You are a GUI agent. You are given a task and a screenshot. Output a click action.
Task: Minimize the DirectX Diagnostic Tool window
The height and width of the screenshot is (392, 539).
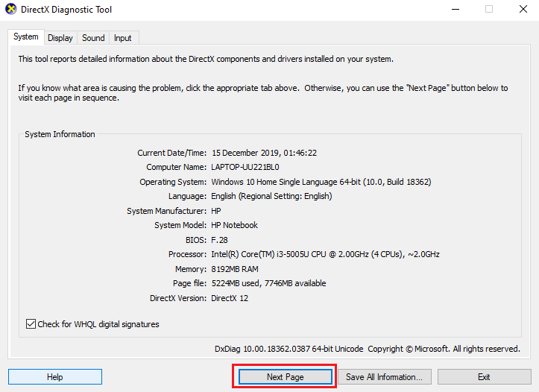(456, 9)
